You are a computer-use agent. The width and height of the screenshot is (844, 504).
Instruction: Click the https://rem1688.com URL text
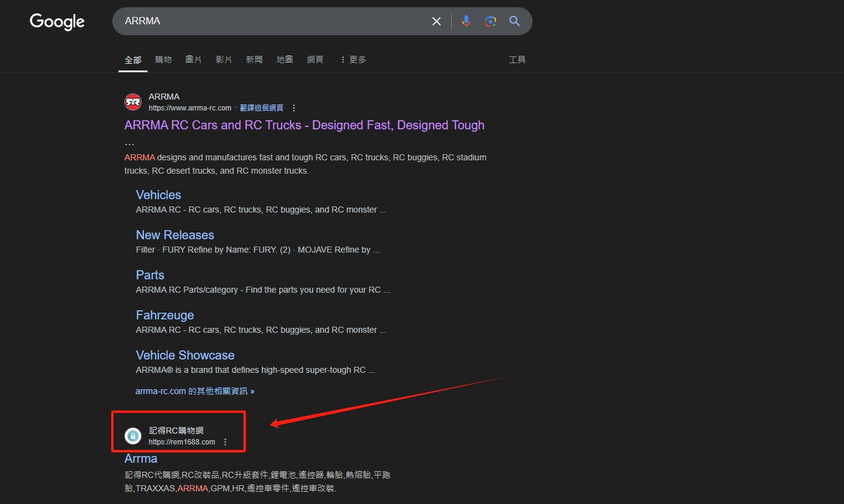tap(182, 442)
